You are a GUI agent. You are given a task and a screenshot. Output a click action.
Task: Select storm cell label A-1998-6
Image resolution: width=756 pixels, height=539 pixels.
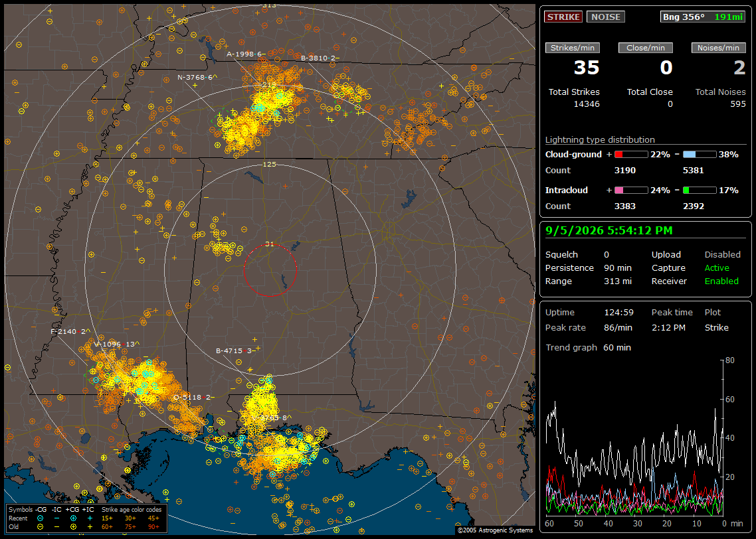pyautogui.click(x=244, y=54)
